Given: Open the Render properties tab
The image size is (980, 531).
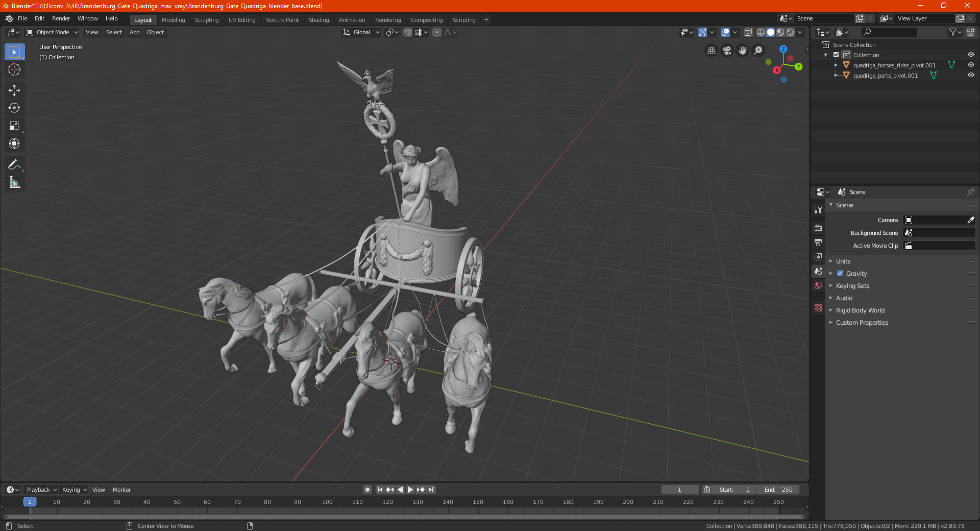Looking at the screenshot, I should tap(818, 228).
